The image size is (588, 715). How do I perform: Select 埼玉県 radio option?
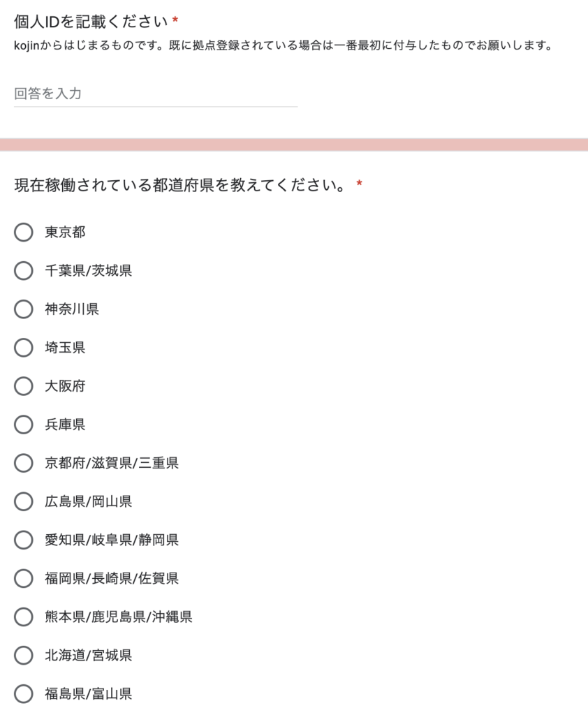point(23,348)
